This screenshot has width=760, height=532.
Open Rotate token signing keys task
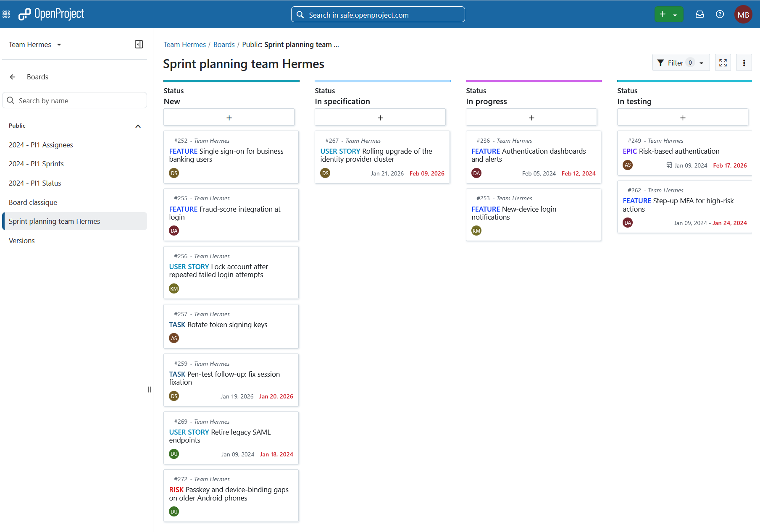click(x=231, y=326)
